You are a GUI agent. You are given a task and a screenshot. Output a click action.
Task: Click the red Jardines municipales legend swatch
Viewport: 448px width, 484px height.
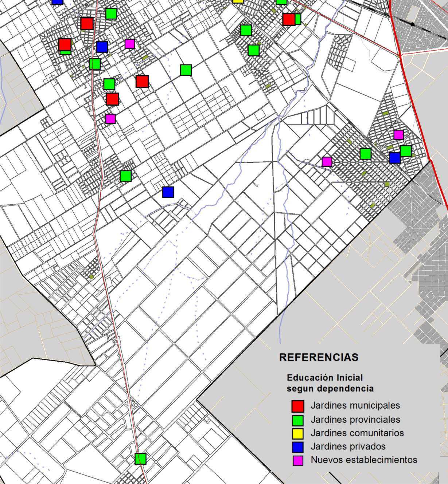298,406
